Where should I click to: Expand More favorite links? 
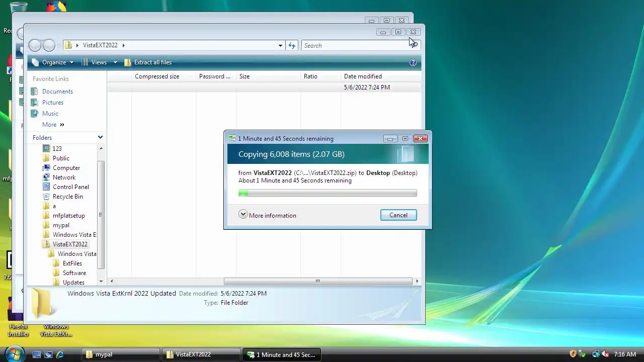tap(53, 125)
